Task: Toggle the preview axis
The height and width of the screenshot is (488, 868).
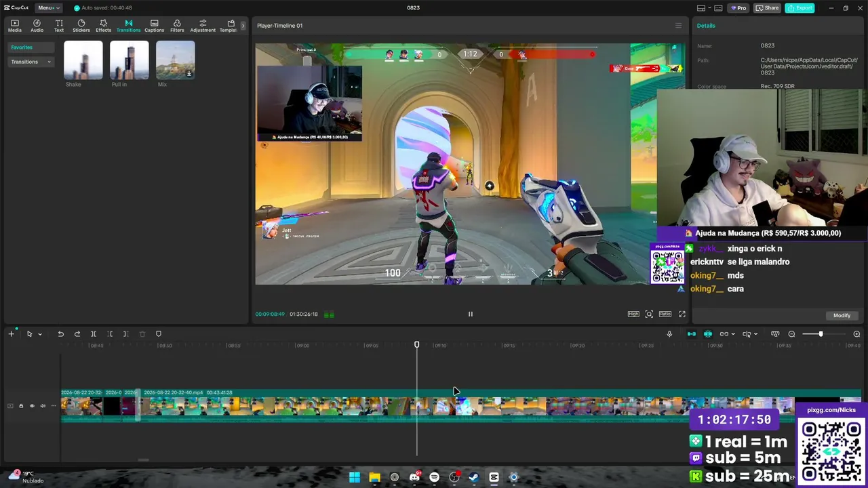Action: click(747, 333)
